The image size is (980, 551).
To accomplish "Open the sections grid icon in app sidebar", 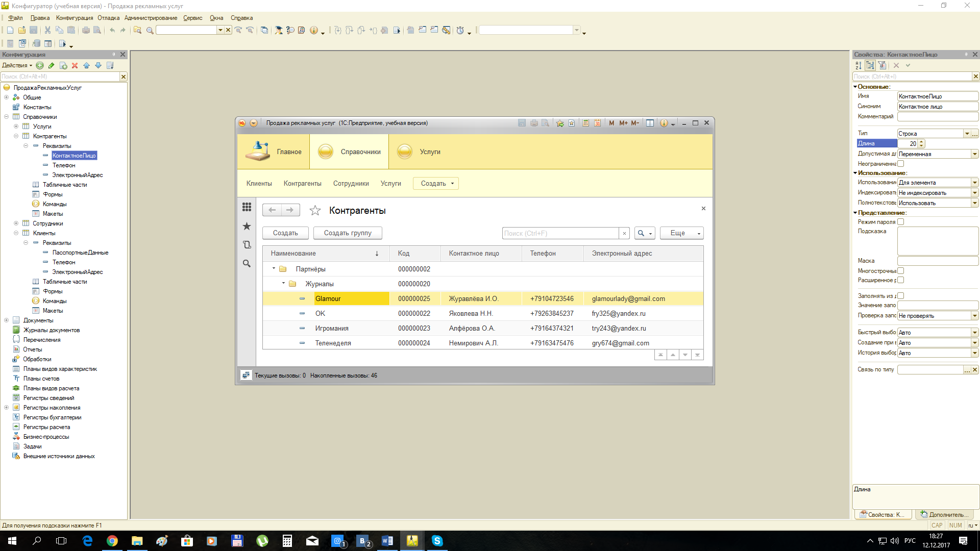I will coord(247,207).
